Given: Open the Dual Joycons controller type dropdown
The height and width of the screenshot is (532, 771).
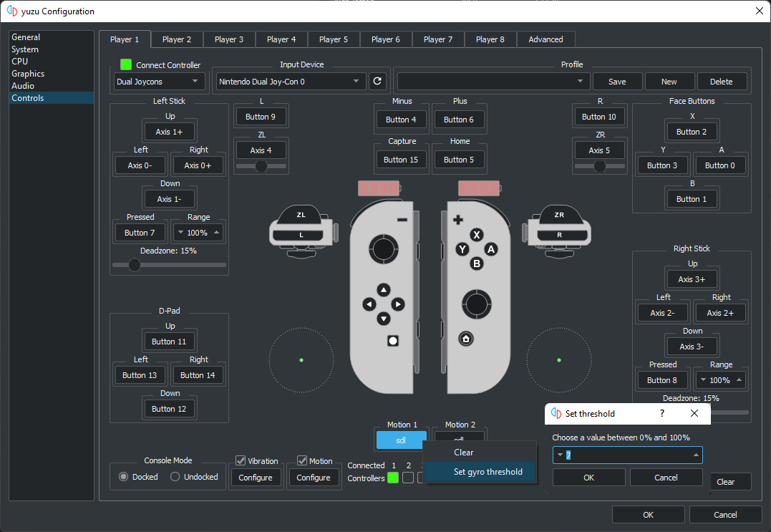Looking at the screenshot, I should [158, 81].
